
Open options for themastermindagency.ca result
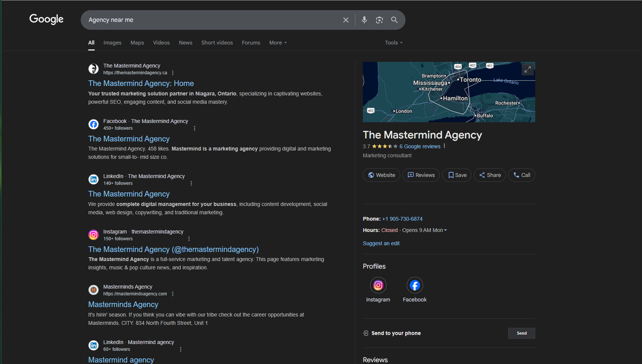click(173, 73)
